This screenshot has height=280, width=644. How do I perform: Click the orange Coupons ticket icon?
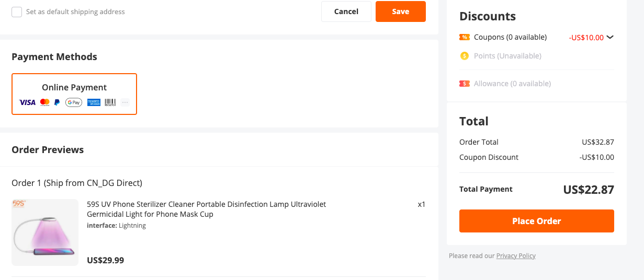pyautogui.click(x=464, y=37)
